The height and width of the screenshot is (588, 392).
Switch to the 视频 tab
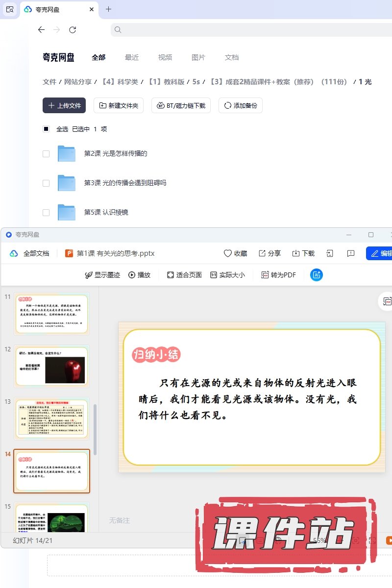(x=165, y=57)
